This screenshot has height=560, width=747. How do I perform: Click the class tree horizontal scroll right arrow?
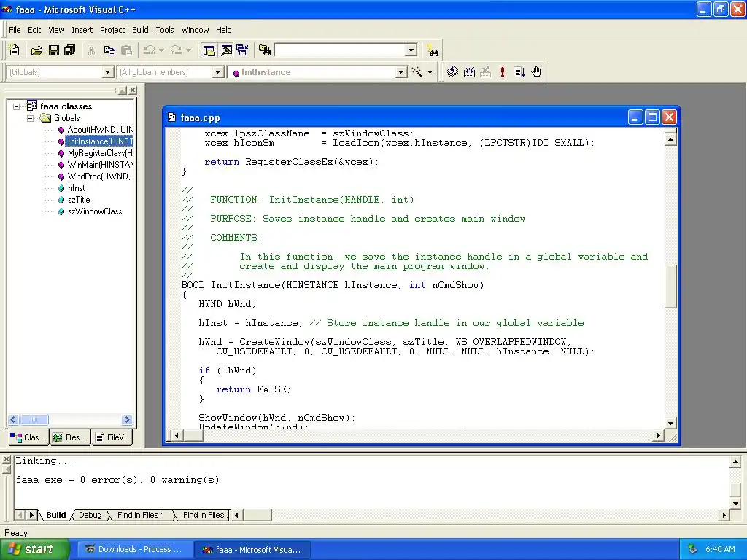tap(127, 419)
